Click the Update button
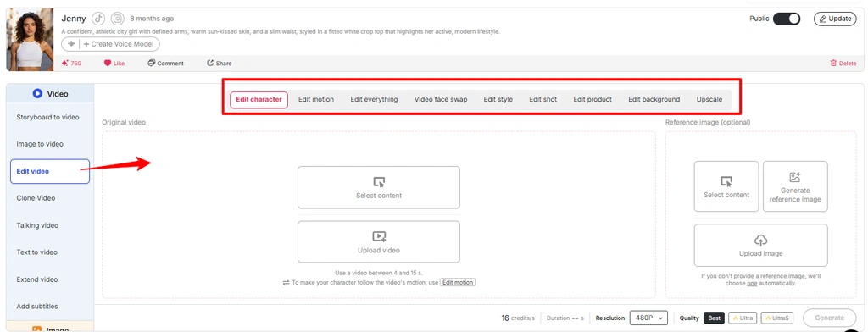 point(835,19)
